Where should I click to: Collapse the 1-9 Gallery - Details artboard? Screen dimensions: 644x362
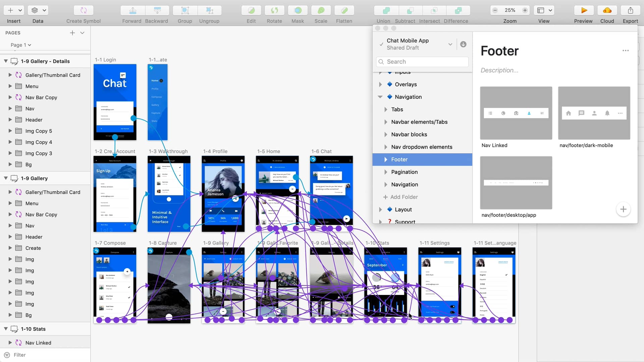point(6,61)
